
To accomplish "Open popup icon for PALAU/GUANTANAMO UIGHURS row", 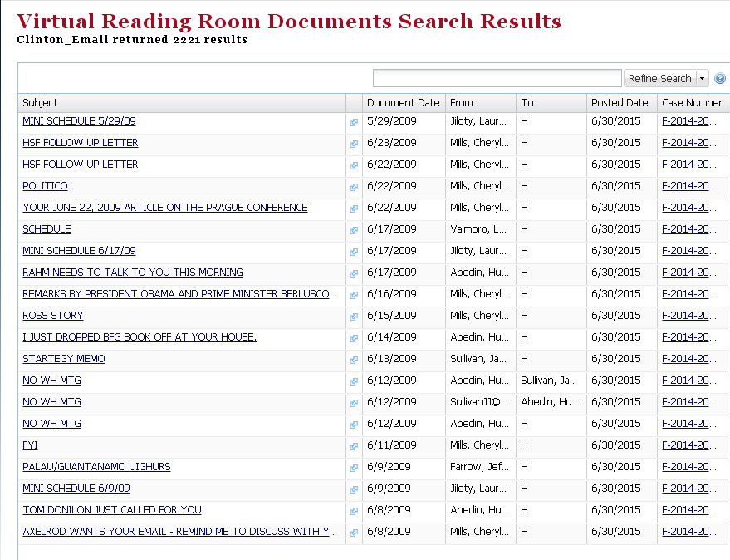I will click(x=354, y=468).
